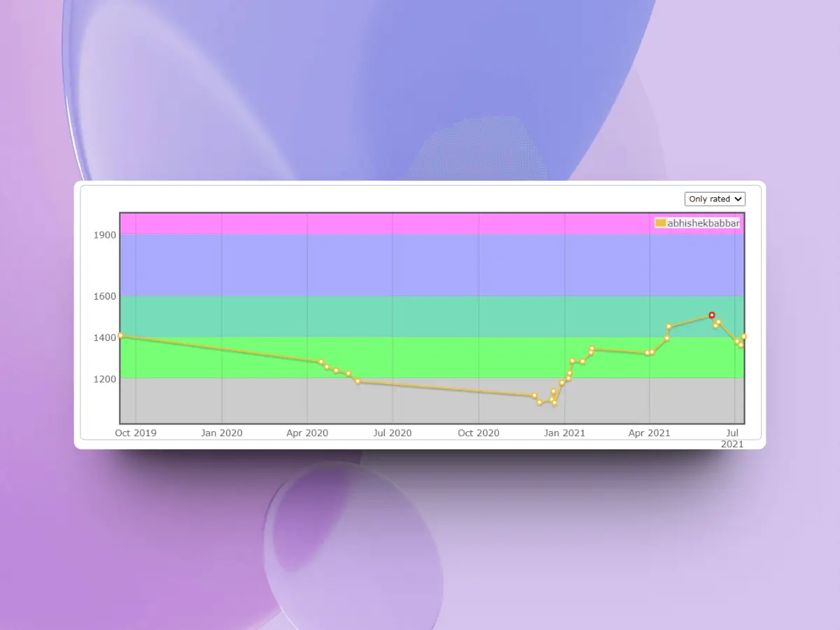This screenshot has width=840, height=630.
Task: Select the first data point at Oct 2019
Action: 120,335
